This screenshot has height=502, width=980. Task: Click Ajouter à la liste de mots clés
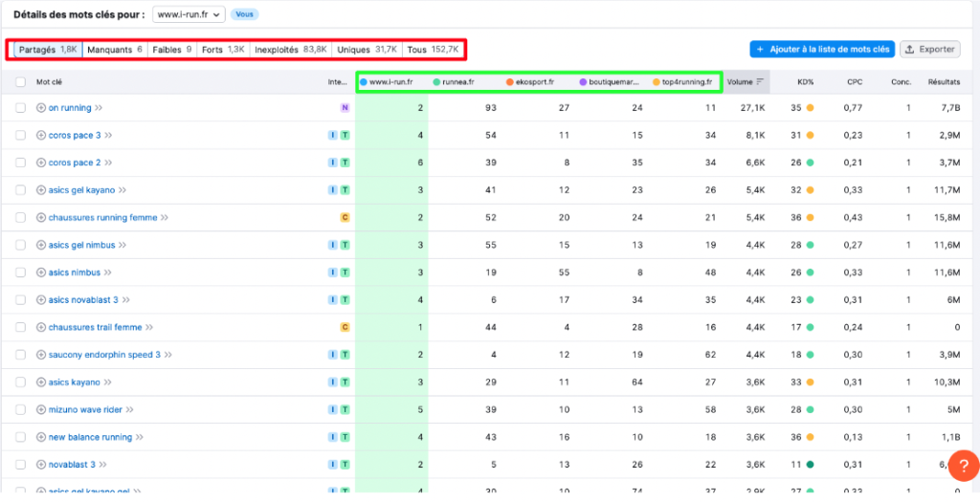pyautogui.click(x=822, y=50)
